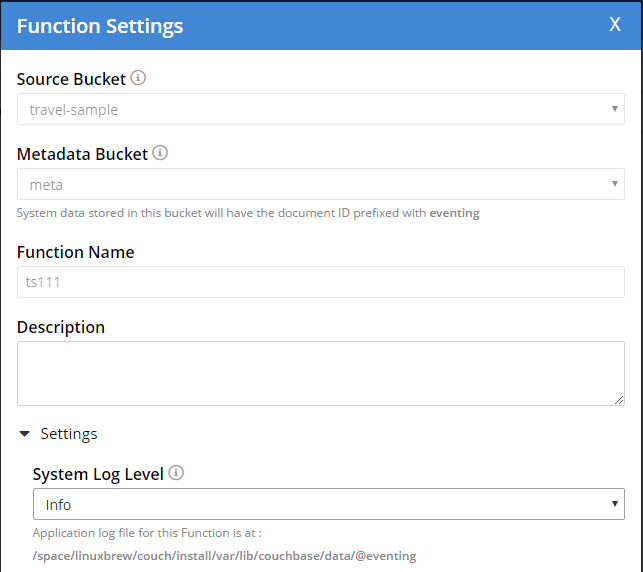The image size is (643, 572).
Task: Open the System Log Level Info dropdown
Action: point(329,504)
